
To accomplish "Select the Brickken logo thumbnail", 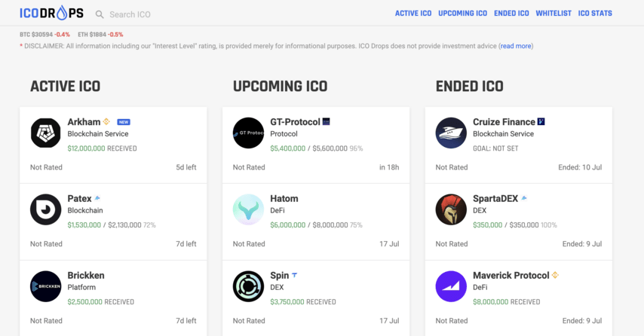I will (45, 286).
